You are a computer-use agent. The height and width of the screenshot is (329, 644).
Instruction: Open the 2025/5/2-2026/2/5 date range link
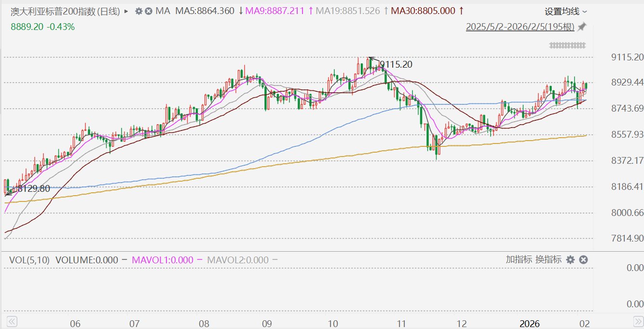520,27
